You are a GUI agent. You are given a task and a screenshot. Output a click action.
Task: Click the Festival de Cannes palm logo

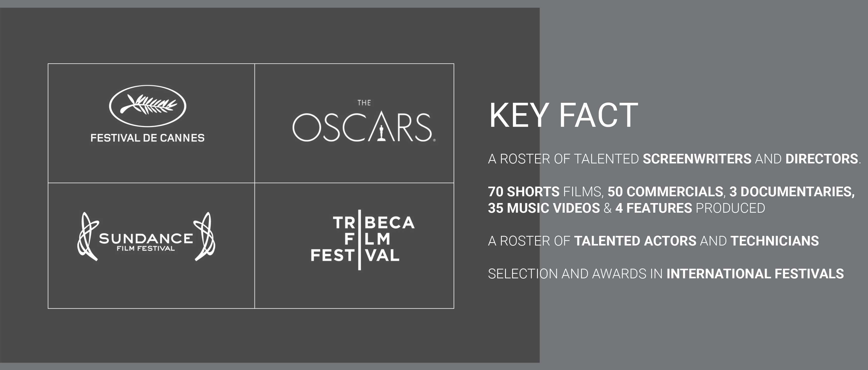pos(147,114)
